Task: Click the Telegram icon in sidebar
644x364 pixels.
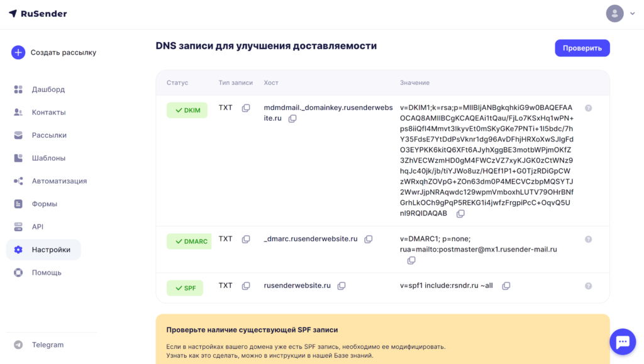Action: click(18, 345)
